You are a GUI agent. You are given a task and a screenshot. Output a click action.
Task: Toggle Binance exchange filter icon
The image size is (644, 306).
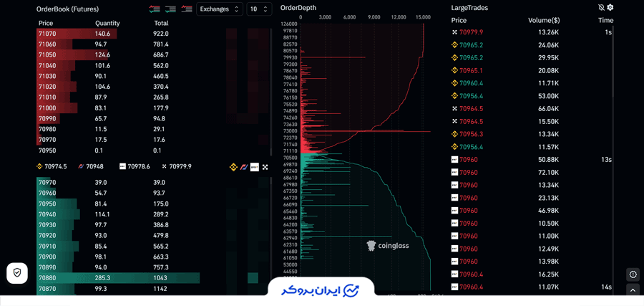pyautogui.click(x=233, y=167)
